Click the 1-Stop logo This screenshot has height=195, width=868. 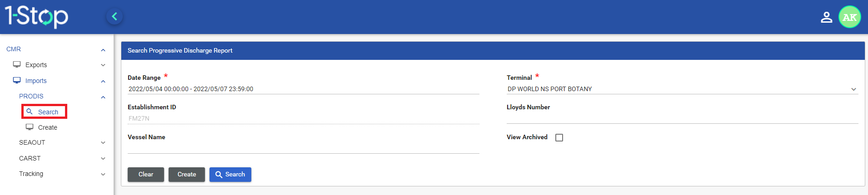click(x=36, y=16)
